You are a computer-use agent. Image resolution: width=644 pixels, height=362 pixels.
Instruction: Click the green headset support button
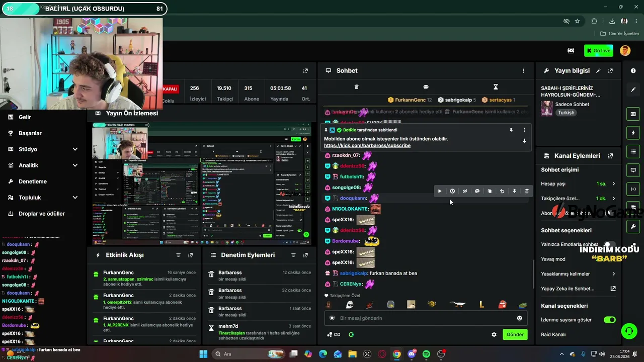point(629,331)
